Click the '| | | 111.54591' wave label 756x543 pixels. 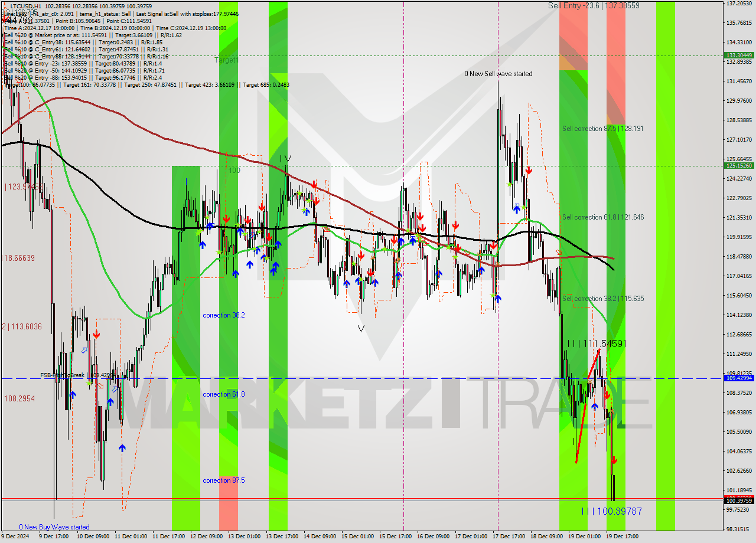597,344
